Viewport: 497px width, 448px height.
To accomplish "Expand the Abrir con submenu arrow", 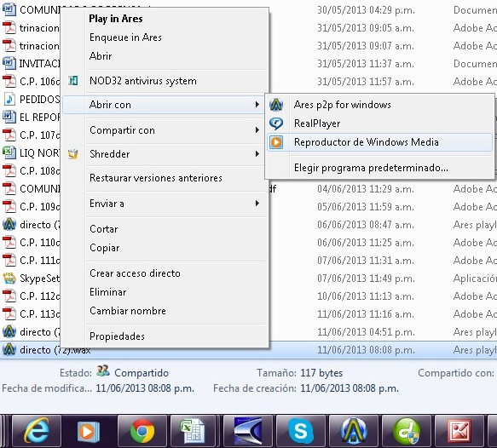I will point(257,105).
